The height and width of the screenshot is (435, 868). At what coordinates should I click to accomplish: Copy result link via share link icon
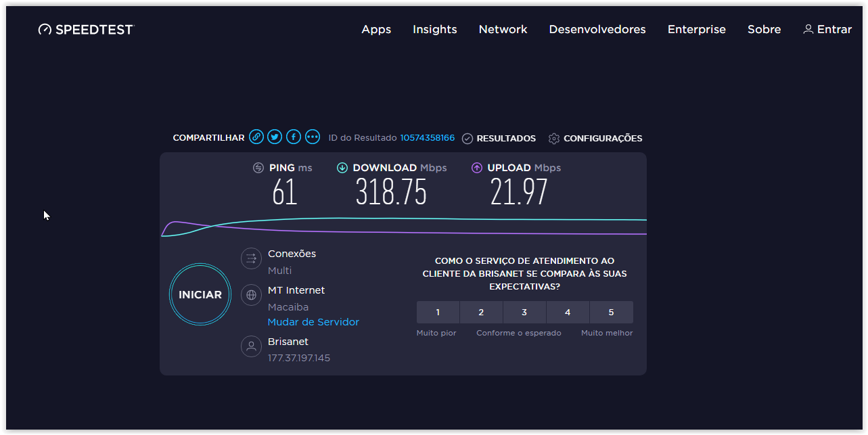(256, 137)
